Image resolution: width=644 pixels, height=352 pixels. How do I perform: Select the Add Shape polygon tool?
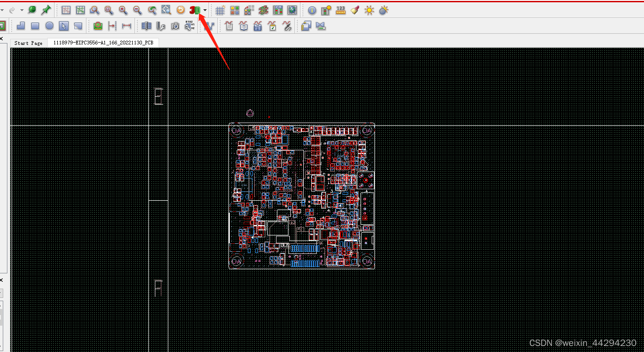pyautogui.click(x=21, y=26)
